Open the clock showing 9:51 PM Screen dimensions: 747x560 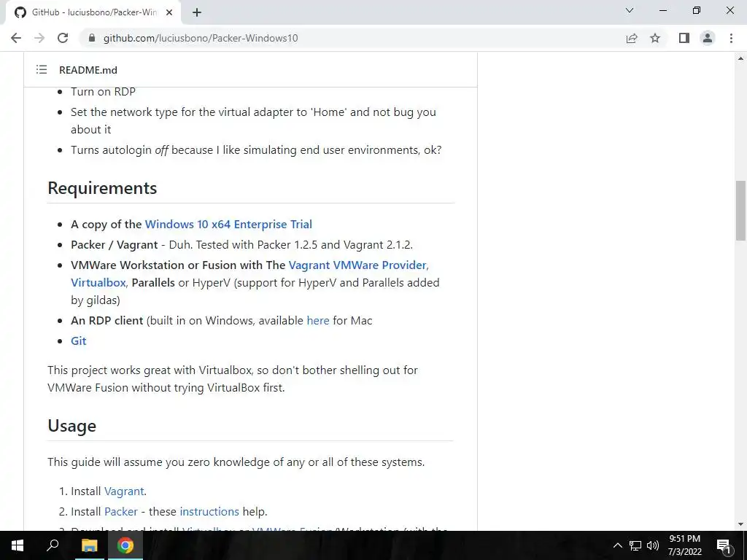pyautogui.click(x=684, y=545)
